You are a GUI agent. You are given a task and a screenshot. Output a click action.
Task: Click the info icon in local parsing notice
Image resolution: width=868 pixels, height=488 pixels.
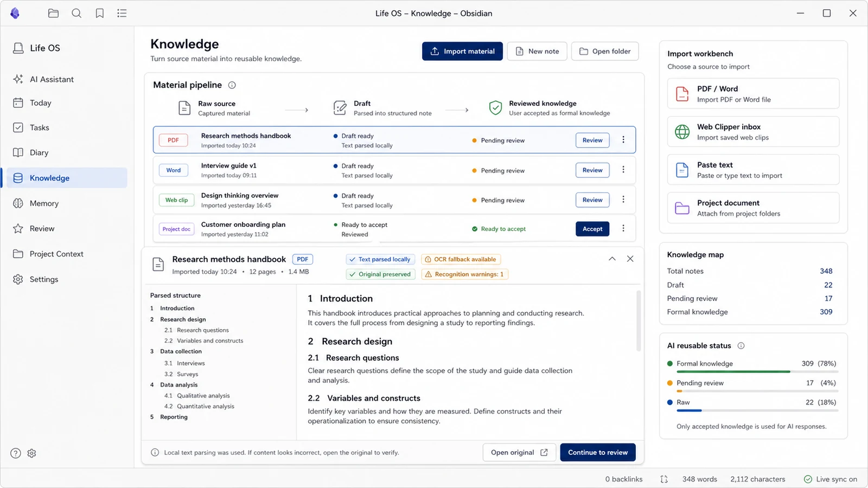pyautogui.click(x=155, y=453)
